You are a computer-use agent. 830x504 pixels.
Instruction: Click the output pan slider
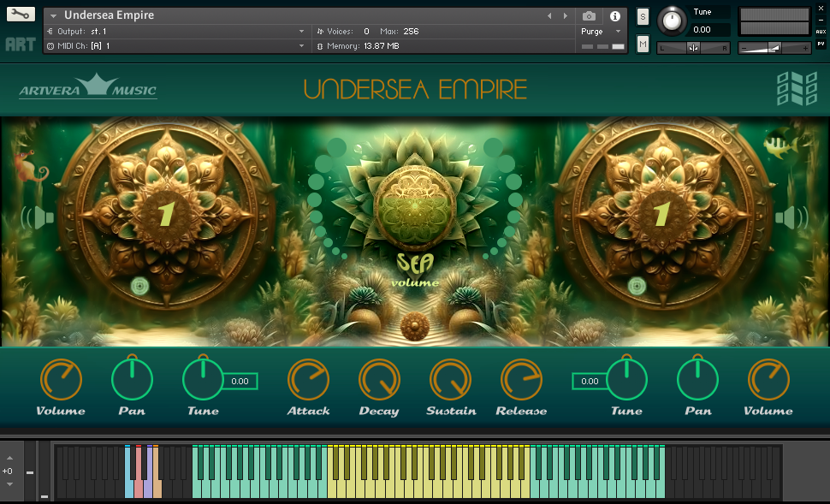pos(693,48)
